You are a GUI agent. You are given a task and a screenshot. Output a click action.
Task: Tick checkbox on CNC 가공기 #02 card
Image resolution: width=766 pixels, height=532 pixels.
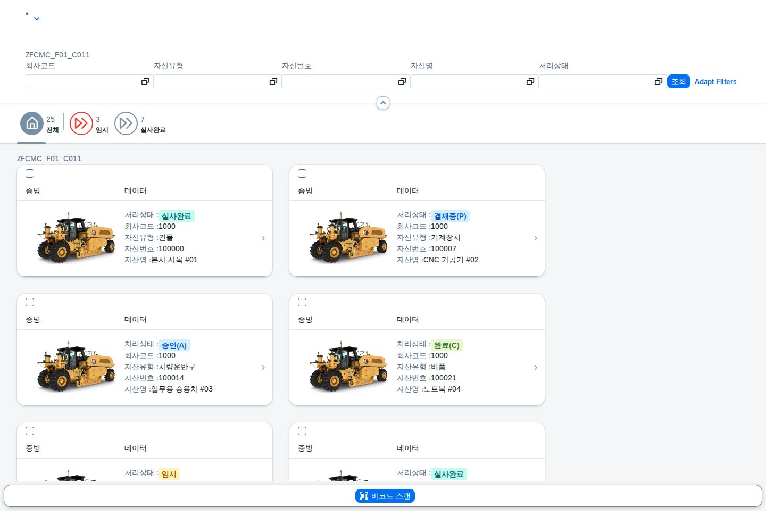pyautogui.click(x=302, y=173)
